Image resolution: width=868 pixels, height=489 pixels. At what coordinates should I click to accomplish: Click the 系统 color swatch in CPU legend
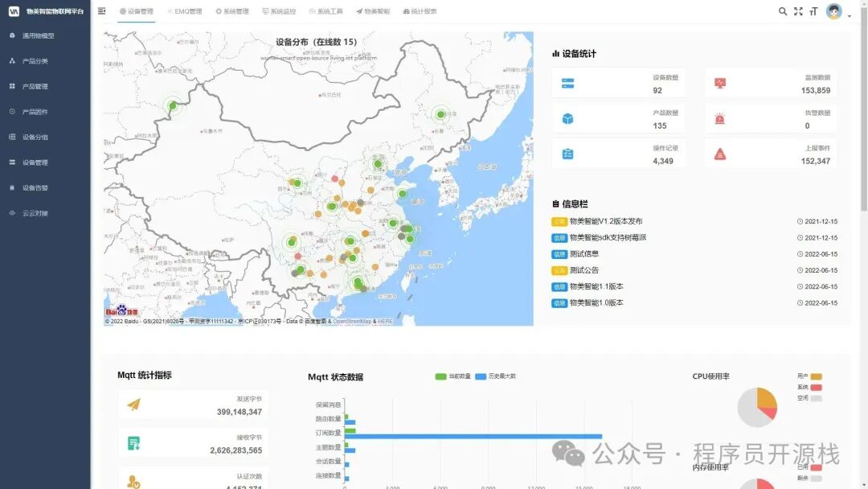816,387
